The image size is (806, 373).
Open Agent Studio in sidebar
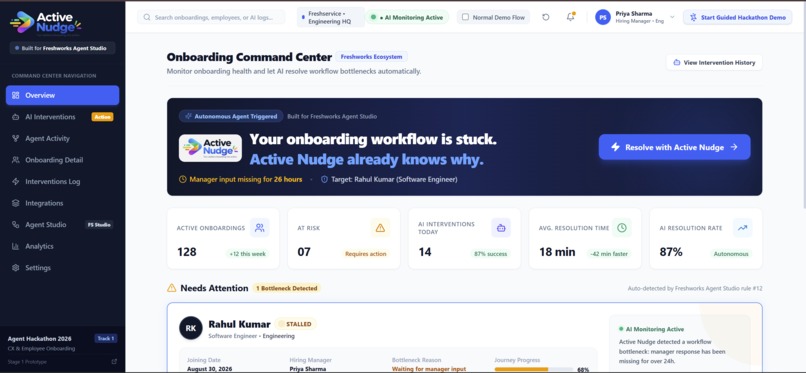[x=62, y=225]
